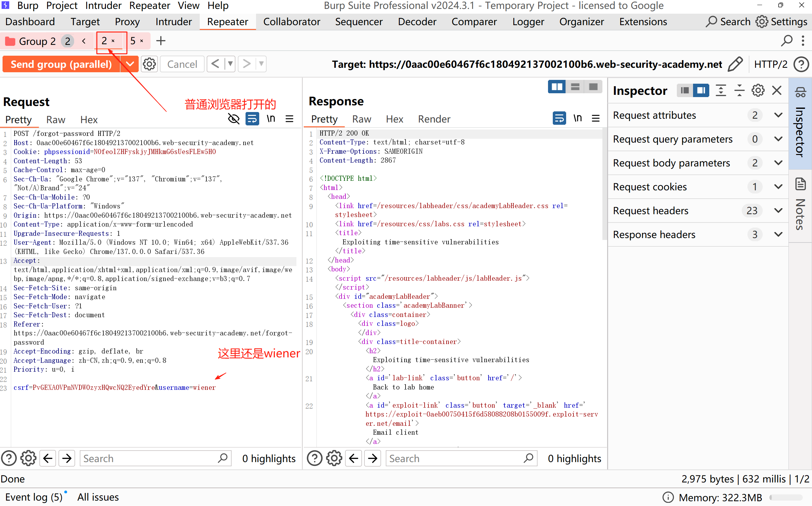Toggle line wrap in Response panel
This screenshot has height=506, width=812.
(x=559, y=118)
